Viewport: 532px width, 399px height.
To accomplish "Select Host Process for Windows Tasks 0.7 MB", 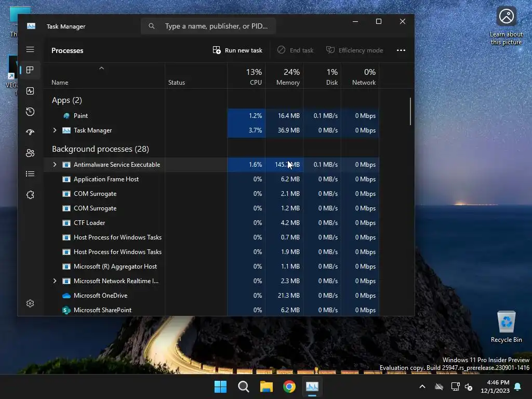I will click(211, 237).
